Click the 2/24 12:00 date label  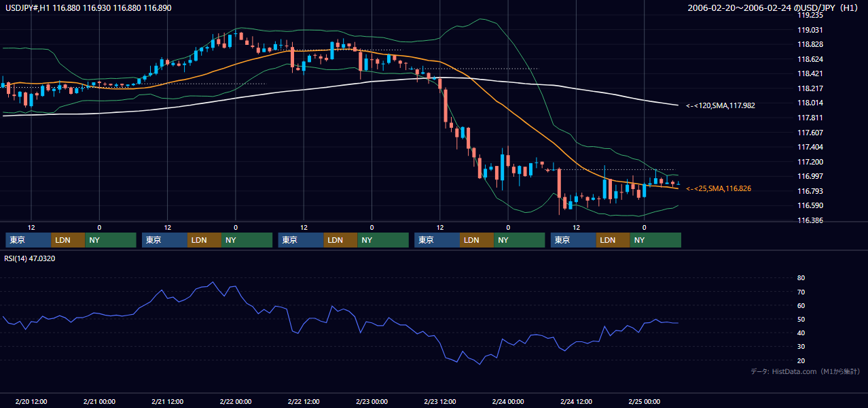click(576, 401)
